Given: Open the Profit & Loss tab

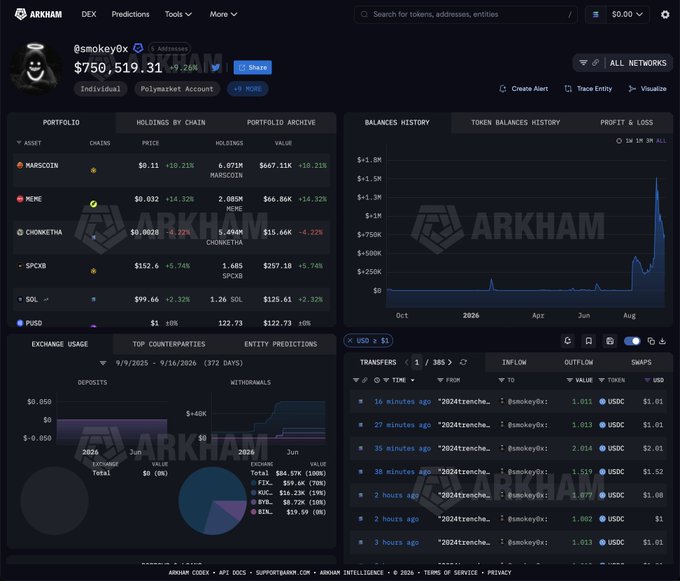Looking at the screenshot, I should point(626,122).
